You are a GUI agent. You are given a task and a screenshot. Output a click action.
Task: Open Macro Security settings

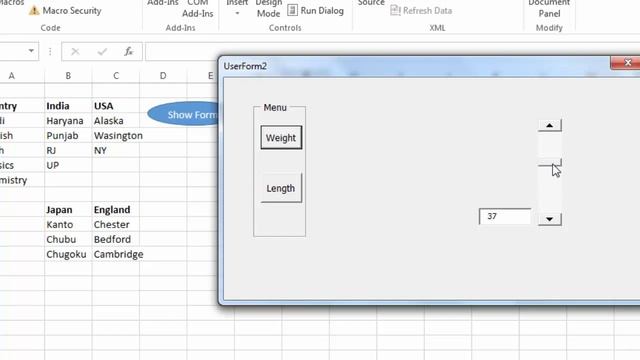65,11
